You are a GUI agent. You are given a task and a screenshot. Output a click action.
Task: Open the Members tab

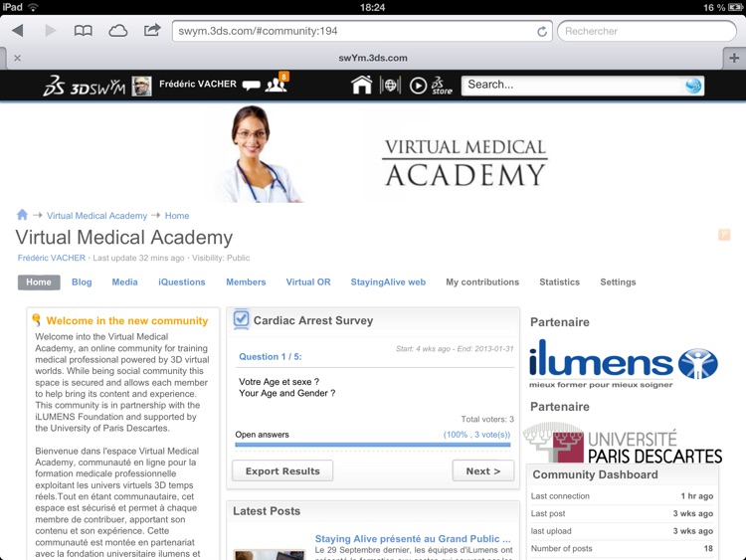[246, 282]
